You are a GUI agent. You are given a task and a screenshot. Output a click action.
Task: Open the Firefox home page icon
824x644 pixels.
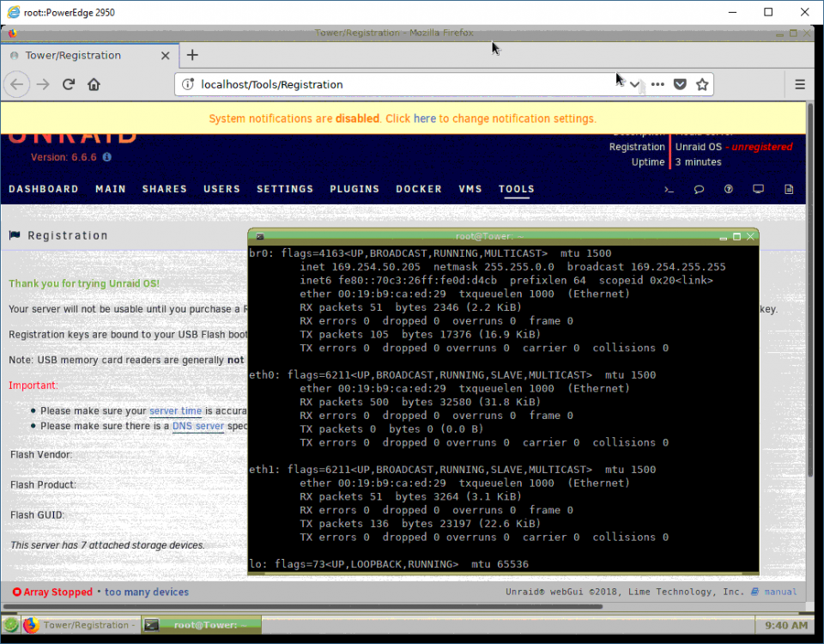(x=94, y=84)
